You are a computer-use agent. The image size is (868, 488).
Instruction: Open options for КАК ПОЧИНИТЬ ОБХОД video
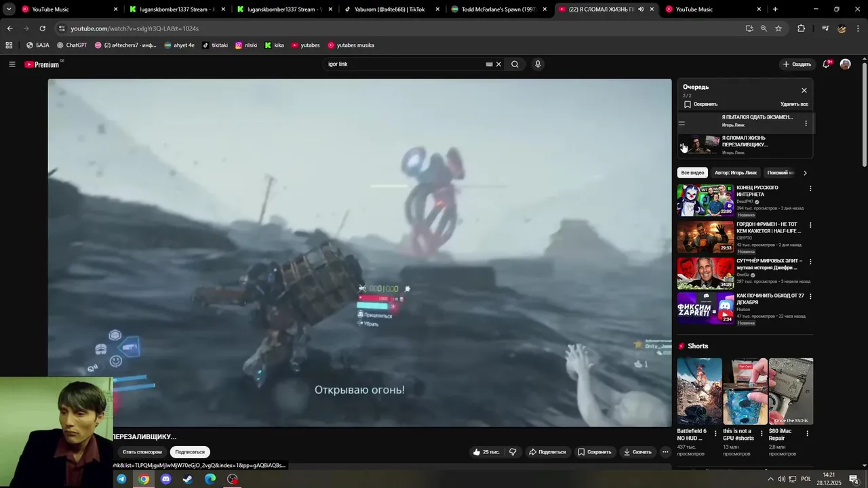coord(810,297)
